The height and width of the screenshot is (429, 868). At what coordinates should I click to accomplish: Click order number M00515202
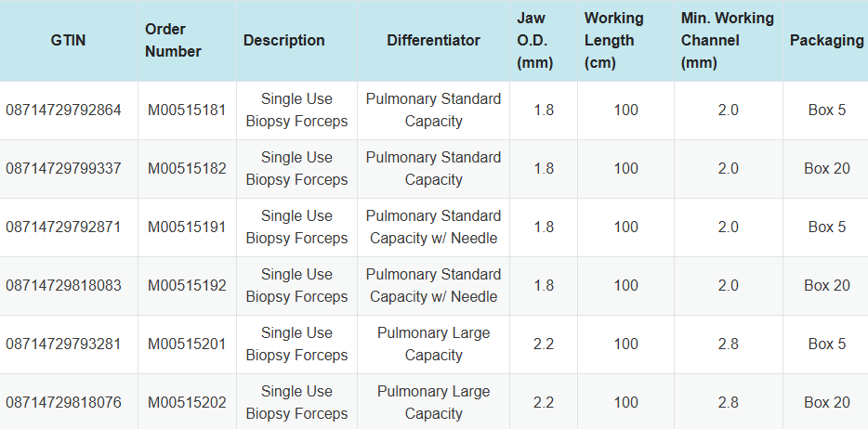187,402
